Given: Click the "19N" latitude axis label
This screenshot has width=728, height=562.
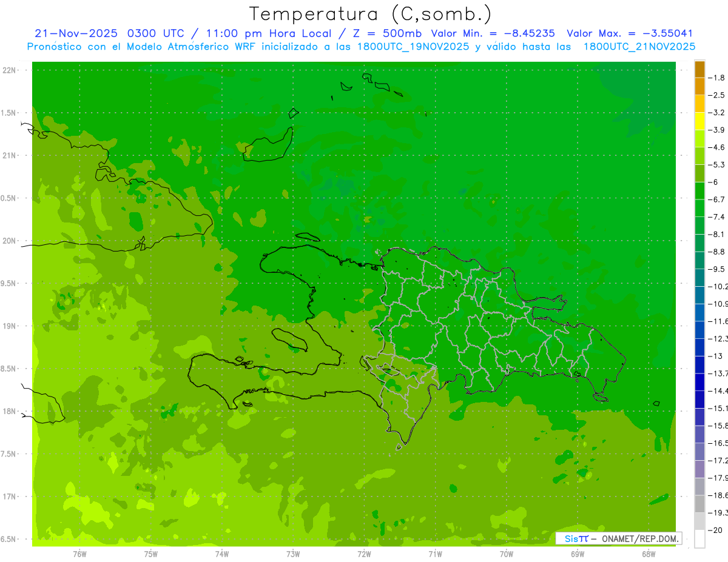Looking at the screenshot, I should click(9, 326).
